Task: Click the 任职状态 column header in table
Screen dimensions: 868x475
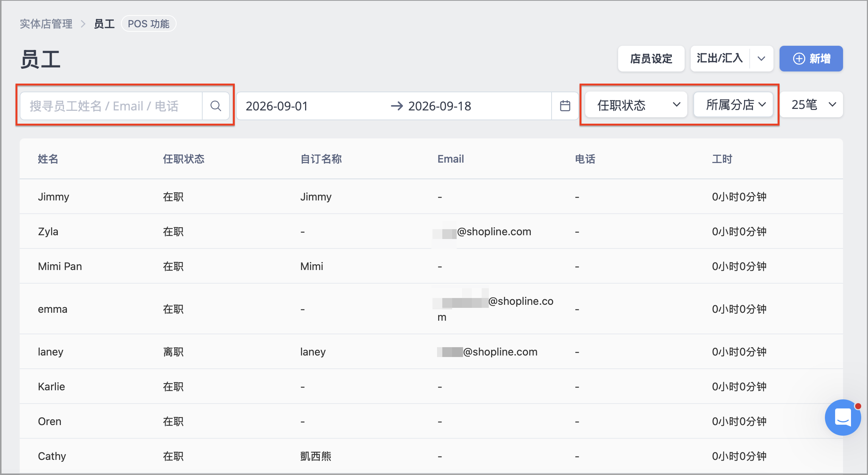Action: pyautogui.click(x=183, y=159)
